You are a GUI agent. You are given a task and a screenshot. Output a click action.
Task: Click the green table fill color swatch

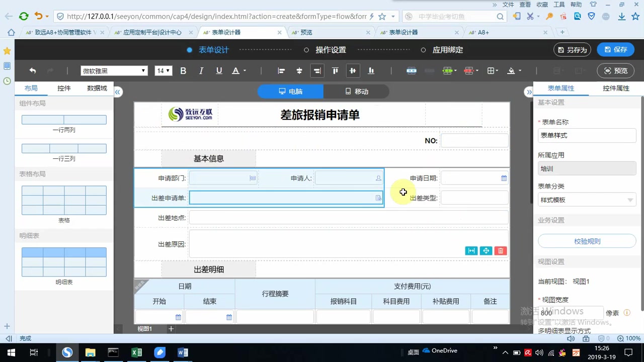[x=447, y=71]
